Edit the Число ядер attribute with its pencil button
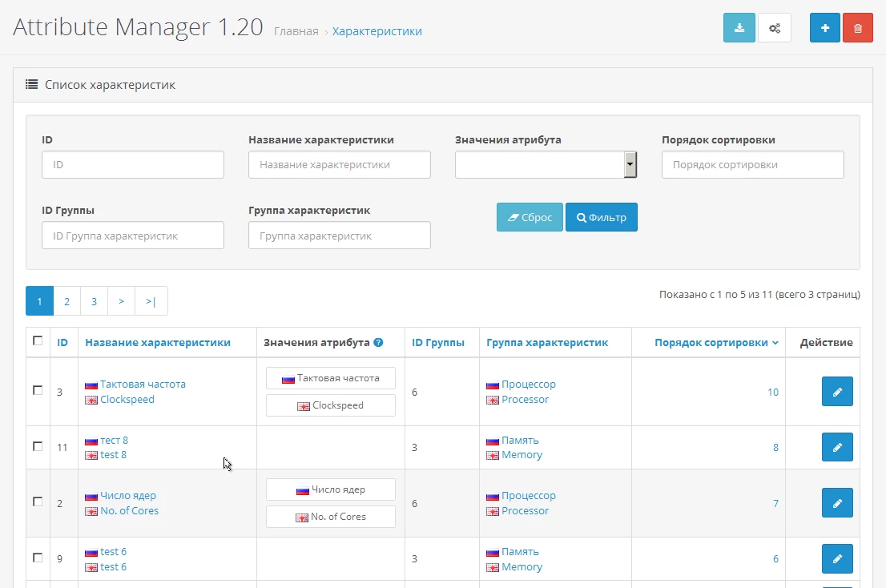 [x=837, y=503]
